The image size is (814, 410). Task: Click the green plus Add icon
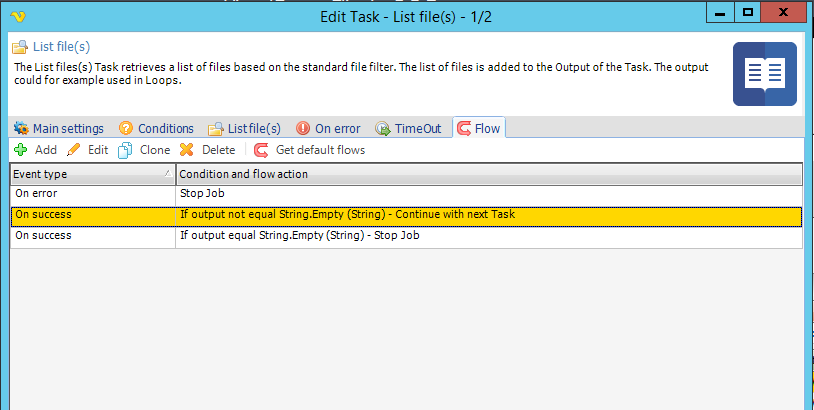20,150
